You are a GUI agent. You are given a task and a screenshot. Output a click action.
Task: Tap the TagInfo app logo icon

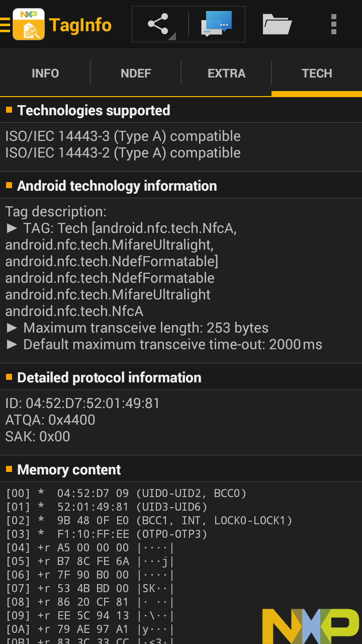[29, 24]
